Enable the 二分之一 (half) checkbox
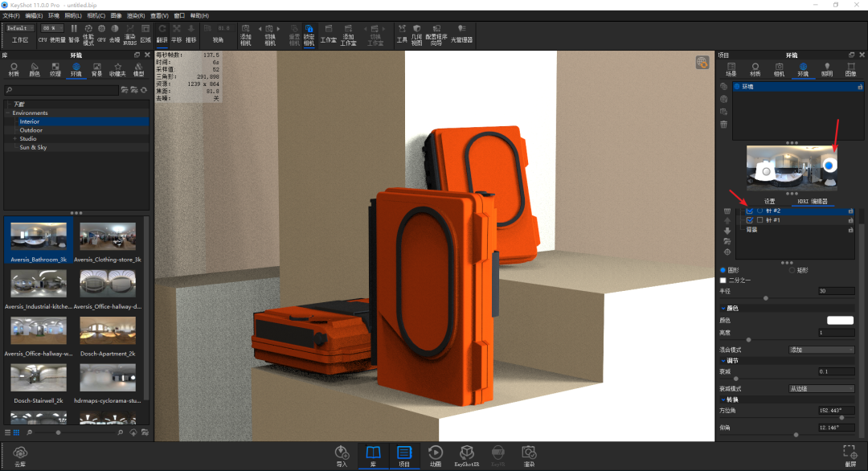Screen dimensions: 868x471 tap(723, 281)
